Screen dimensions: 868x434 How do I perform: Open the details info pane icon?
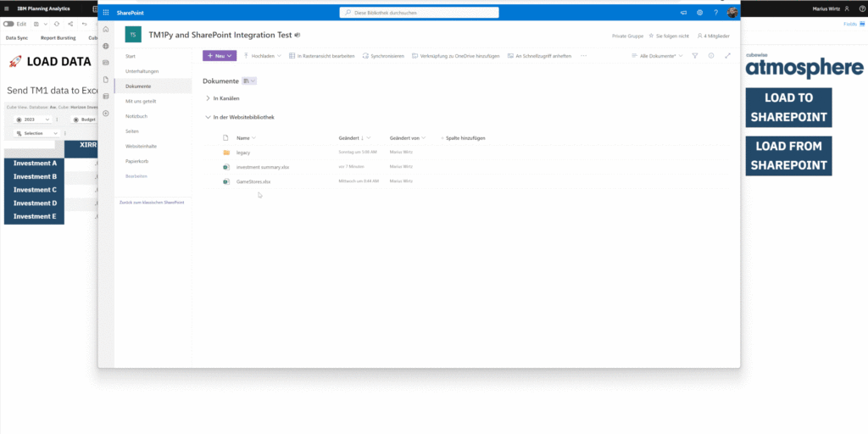[x=710, y=55]
